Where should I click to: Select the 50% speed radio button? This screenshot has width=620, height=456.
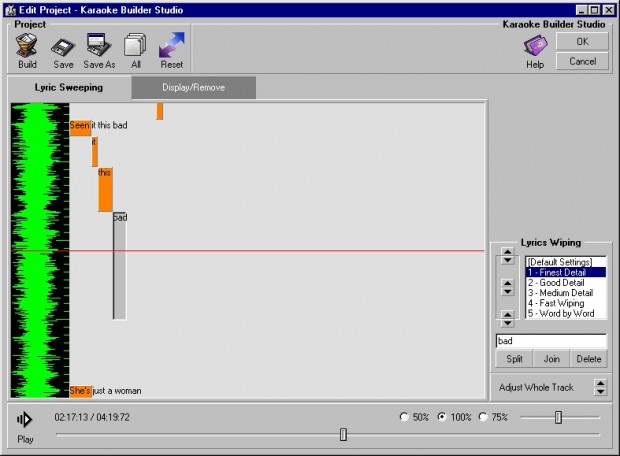tap(404, 417)
